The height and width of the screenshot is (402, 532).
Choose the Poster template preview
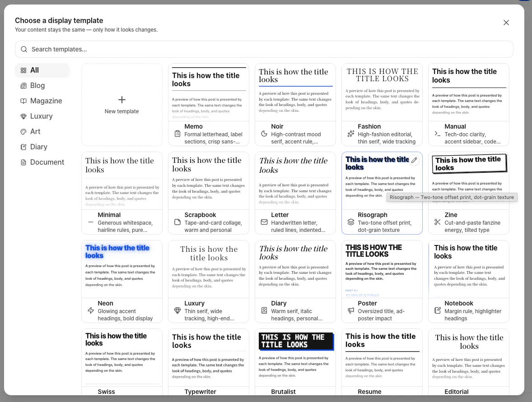tap(382, 269)
